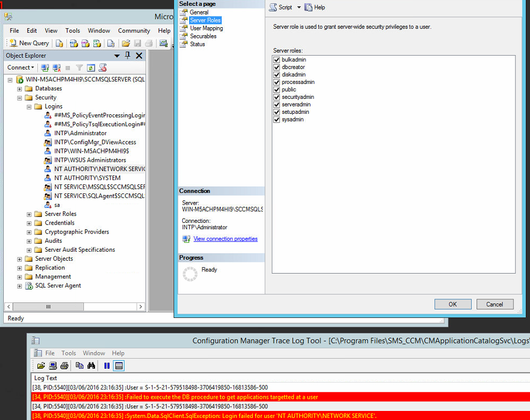530x420 pixels.
Task: Open the Tools menu in Trace Log Tool
Action: coord(68,353)
